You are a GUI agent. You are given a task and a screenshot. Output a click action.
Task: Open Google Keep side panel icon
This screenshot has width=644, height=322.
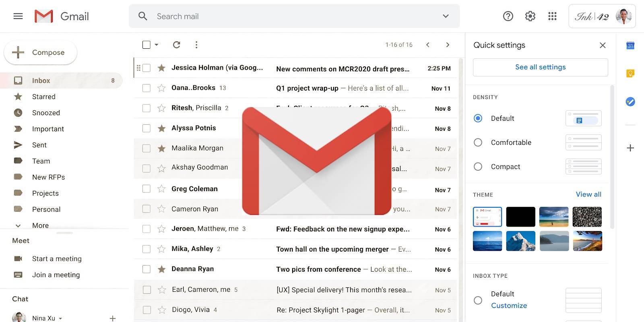coord(630,73)
